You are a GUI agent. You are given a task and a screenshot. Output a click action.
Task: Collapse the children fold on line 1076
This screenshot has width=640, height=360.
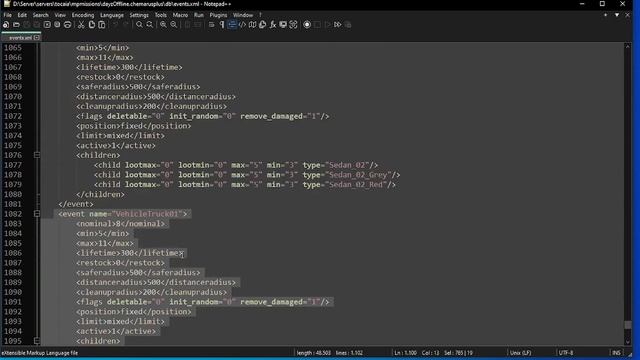coord(37,155)
